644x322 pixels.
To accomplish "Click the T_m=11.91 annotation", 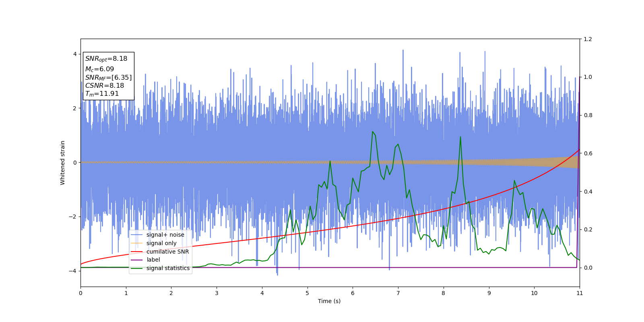I will click(x=102, y=94).
